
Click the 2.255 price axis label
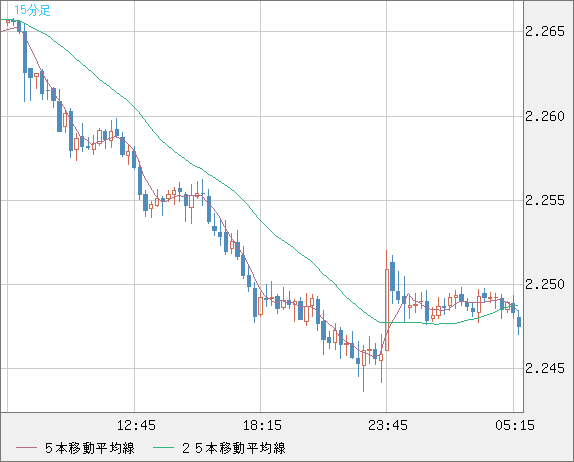point(545,201)
